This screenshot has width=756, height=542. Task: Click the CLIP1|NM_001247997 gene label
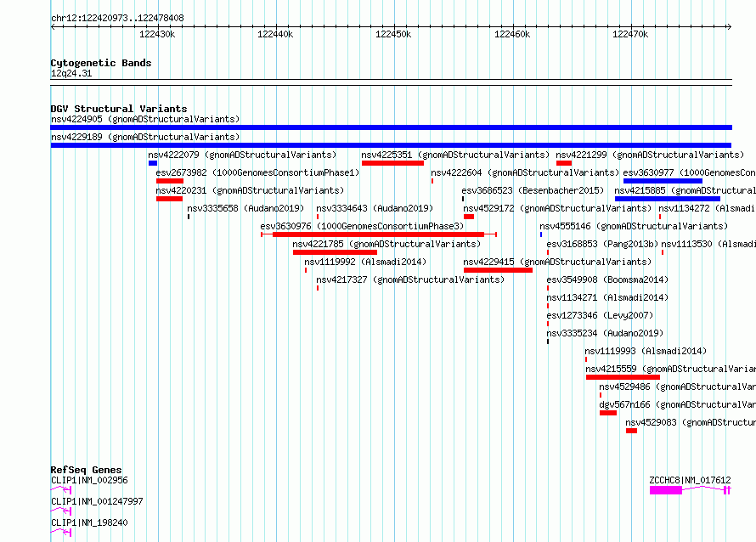tap(98, 501)
